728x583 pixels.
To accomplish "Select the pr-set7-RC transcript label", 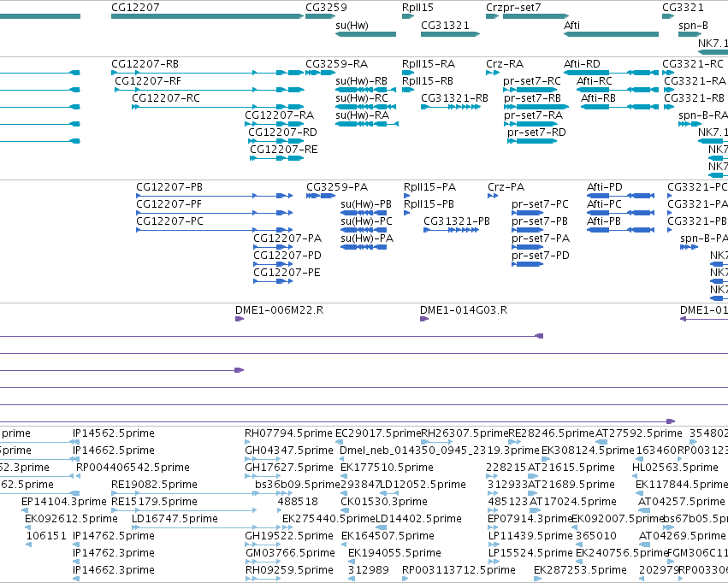I will 532,81.
